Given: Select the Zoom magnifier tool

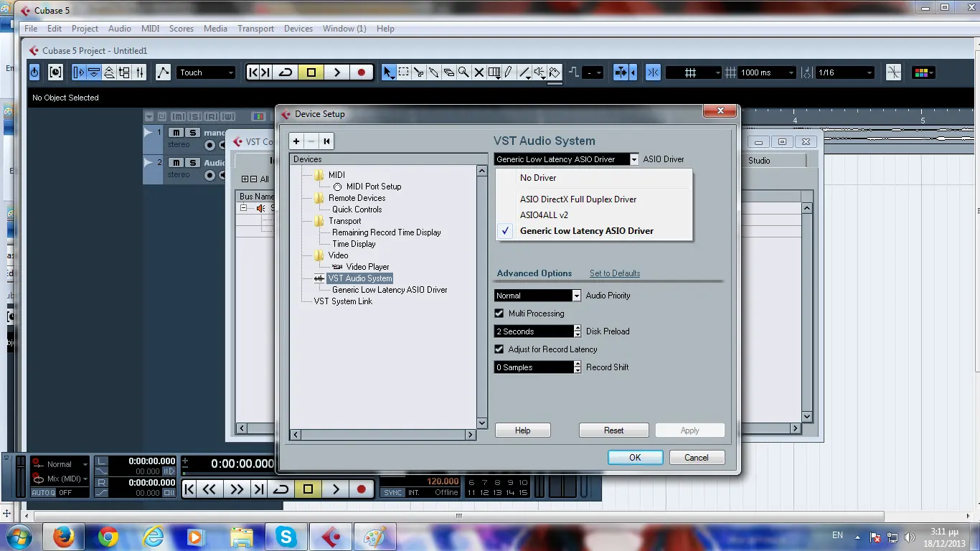Looking at the screenshot, I should point(464,72).
